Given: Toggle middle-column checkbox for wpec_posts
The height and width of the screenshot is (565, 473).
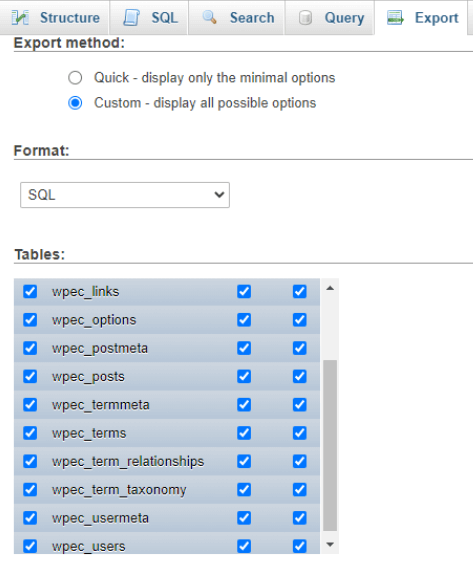Looking at the screenshot, I should pyautogui.click(x=244, y=376).
